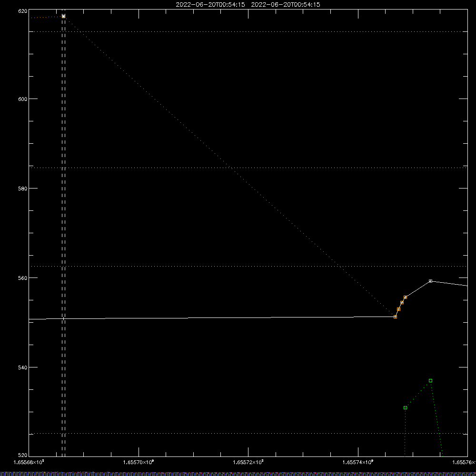The width and height of the screenshot is (476, 476).
Task: Click the y-axis label 520
Action: click(23, 455)
